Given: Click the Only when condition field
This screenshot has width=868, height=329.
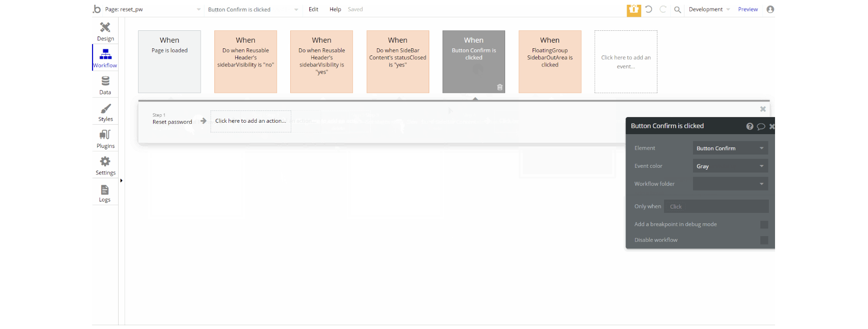Looking at the screenshot, I should 716,206.
